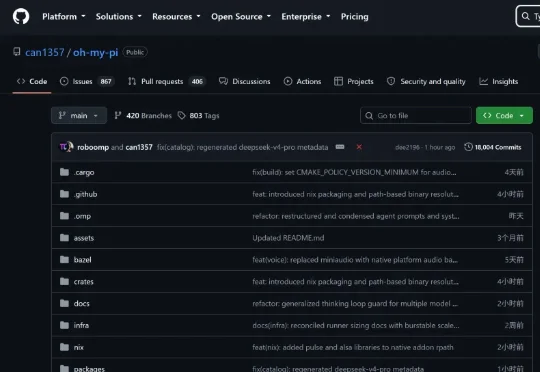540x372 pixels.
Task: Expand the Resources menu
Action: pos(176,17)
